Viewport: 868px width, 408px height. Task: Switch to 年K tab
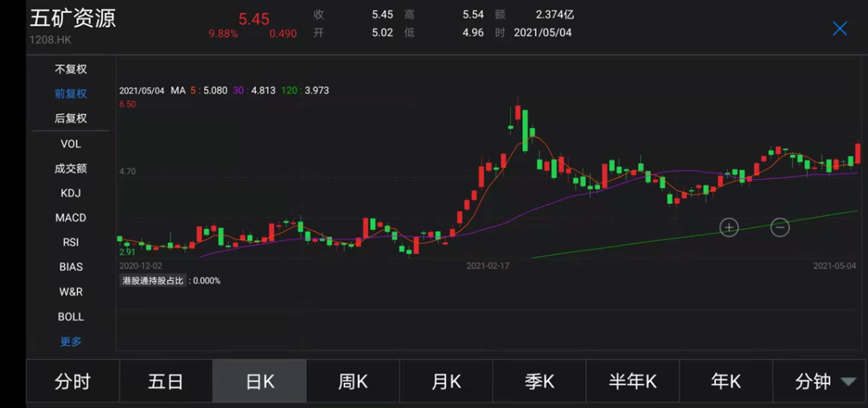[726, 381]
